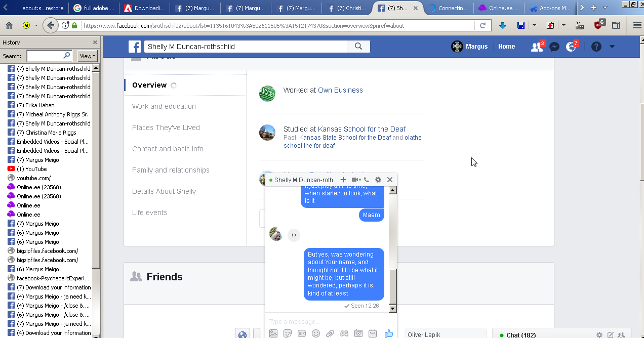The height and width of the screenshot is (338, 644).
Task: Open the games controller icon in chat
Action: 344,333
